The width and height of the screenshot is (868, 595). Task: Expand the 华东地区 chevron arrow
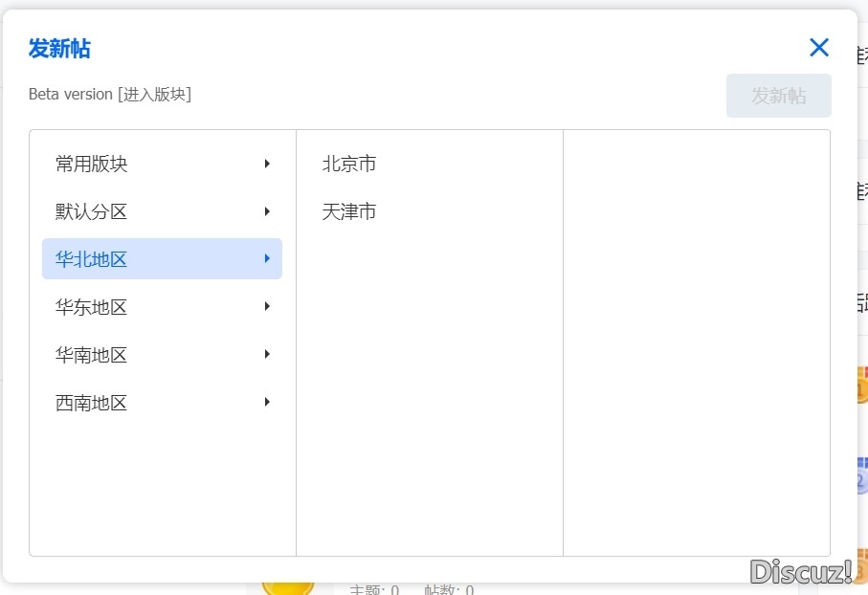click(x=267, y=307)
